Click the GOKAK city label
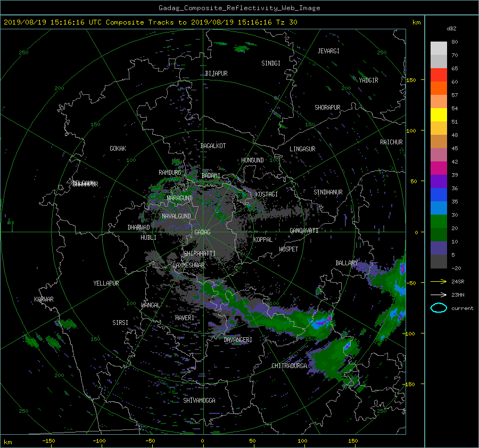This screenshot has width=479, height=448. click(x=118, y=149)
